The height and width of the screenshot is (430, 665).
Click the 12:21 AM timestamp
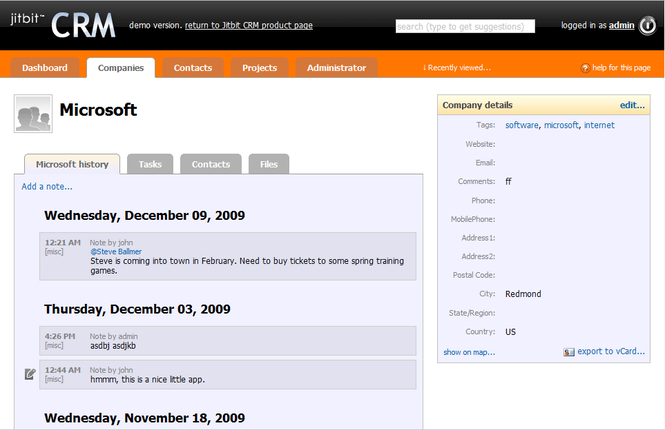pyautogui.click(x=63, y=243)
